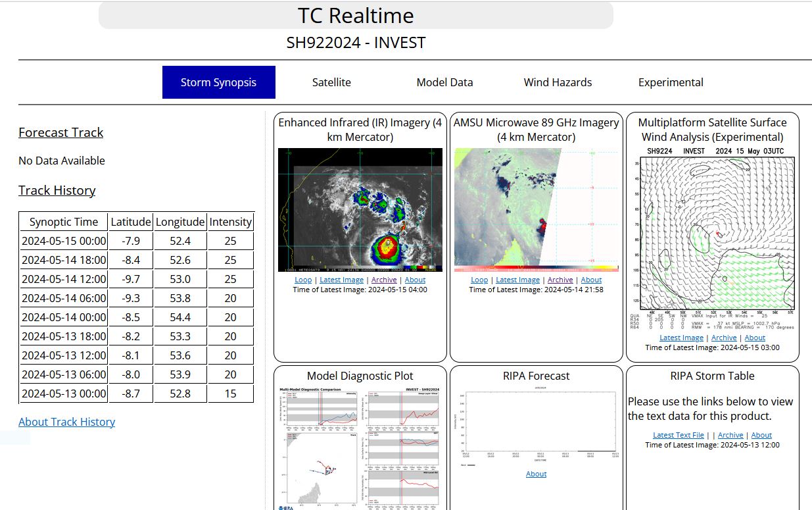The height and width of the screenshot is (510, 812).
Task: Open the Enhanced Infrared imagery thumbnail
Action: [x=360, y=210]
